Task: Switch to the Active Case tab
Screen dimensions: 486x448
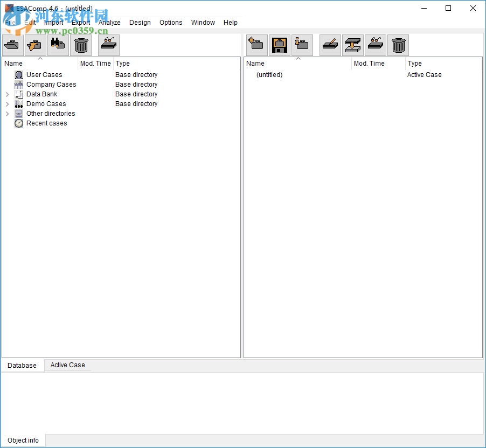Action: click(67, 365)
